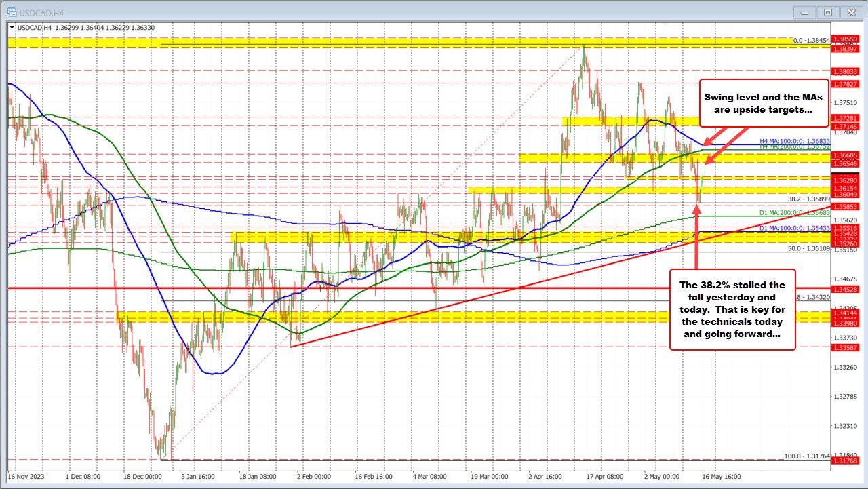Select the 100.0 - 1.31764 Fibonacci label

click(806, 456)
